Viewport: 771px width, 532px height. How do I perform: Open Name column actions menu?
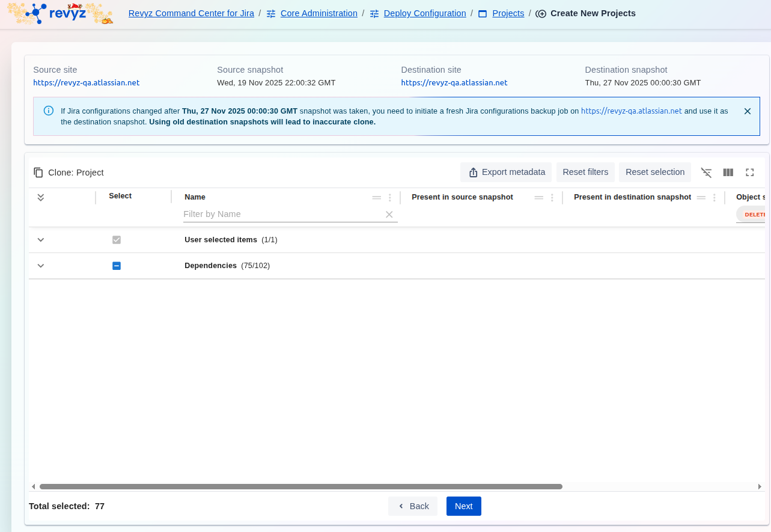coord(389,197)
